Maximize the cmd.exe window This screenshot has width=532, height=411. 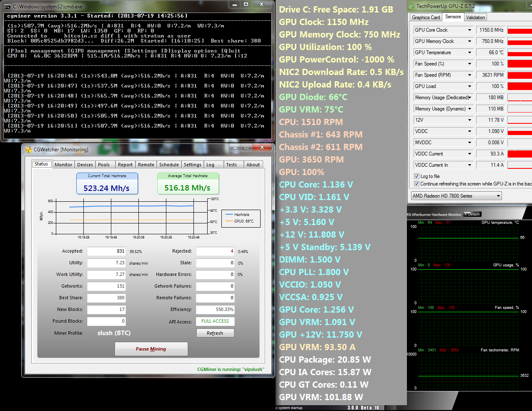(246, 4)
